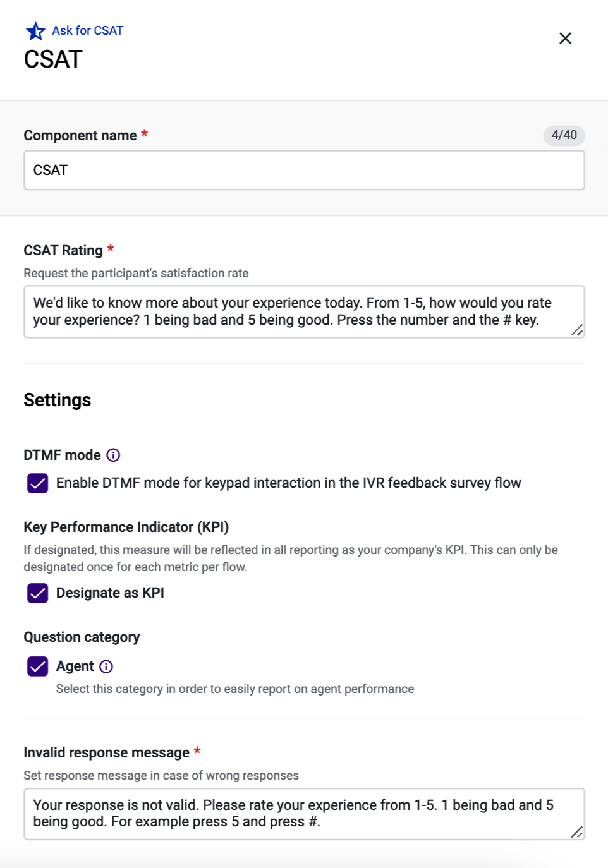This screenshot has height=868, width=608.
Task: Click the Settings section heading
Action: (58, 400)
